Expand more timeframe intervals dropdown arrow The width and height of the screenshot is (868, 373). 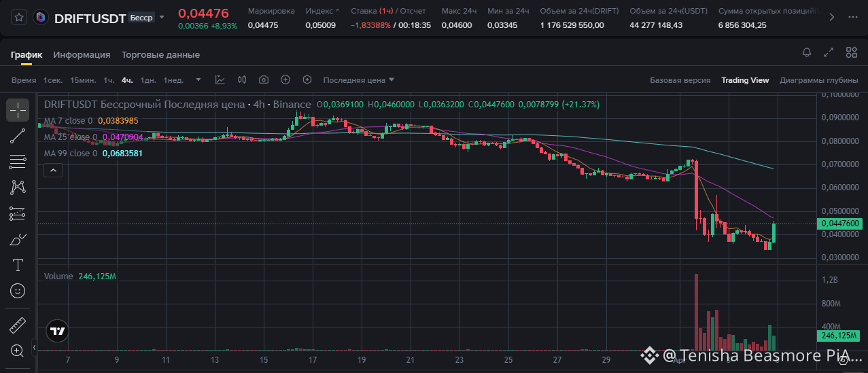198,80
